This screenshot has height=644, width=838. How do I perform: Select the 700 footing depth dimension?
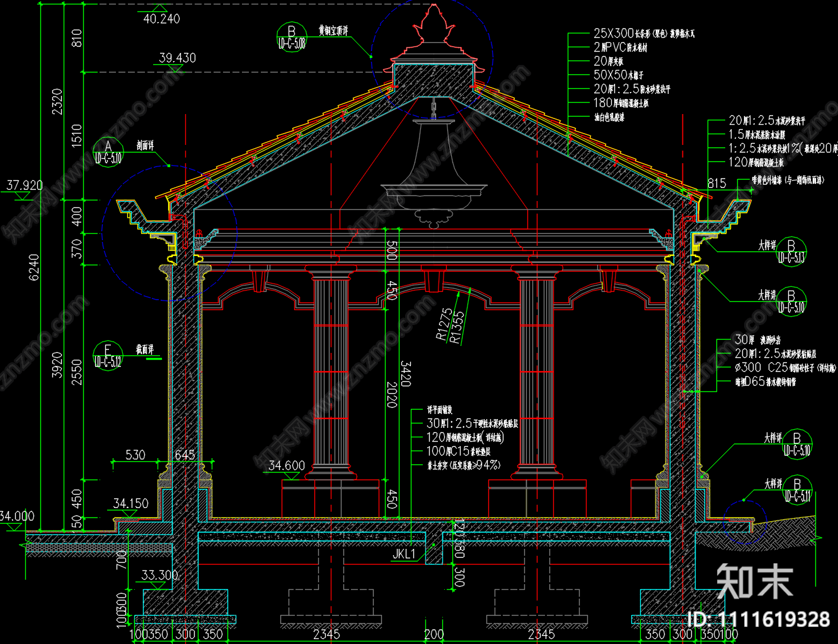pyautogui.click(x=122, y=560)
